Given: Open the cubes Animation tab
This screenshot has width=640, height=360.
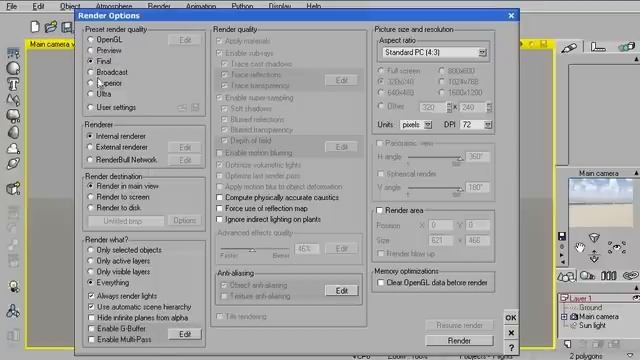Looking at the screenshot, I should tap(627, 48).
